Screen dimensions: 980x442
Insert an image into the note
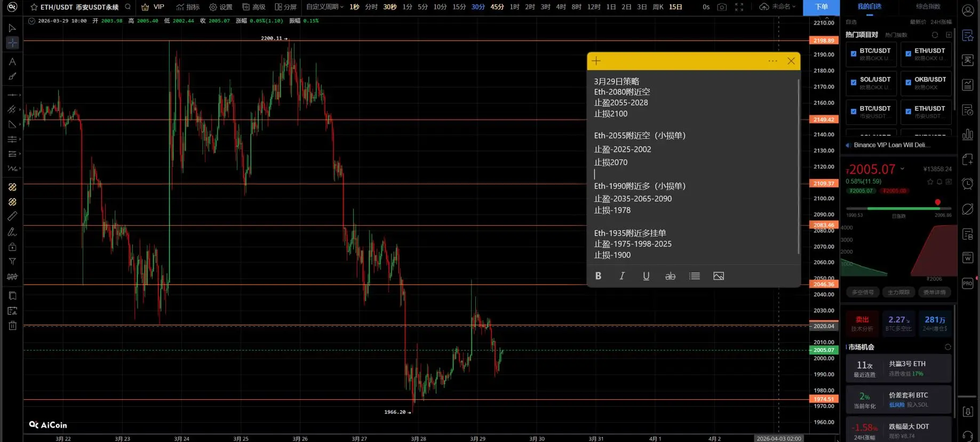pyautogui.click(x=719, y=276)
